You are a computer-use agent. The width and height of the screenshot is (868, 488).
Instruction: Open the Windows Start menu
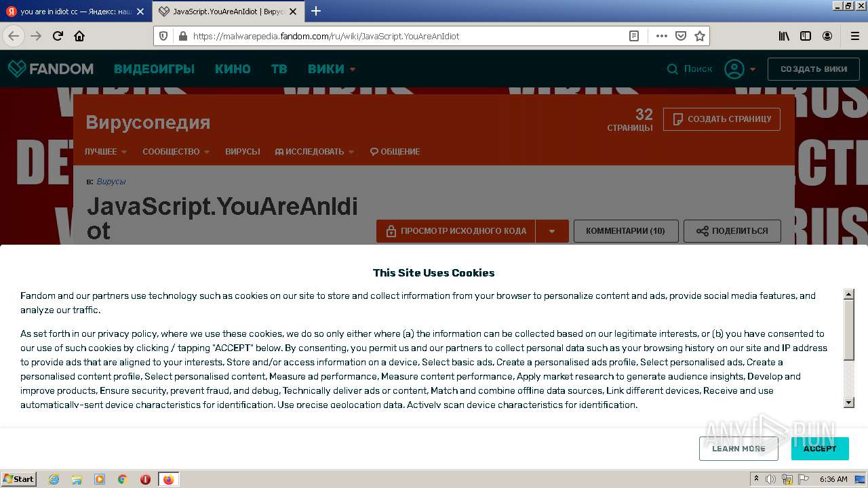[x=19, y=479]
